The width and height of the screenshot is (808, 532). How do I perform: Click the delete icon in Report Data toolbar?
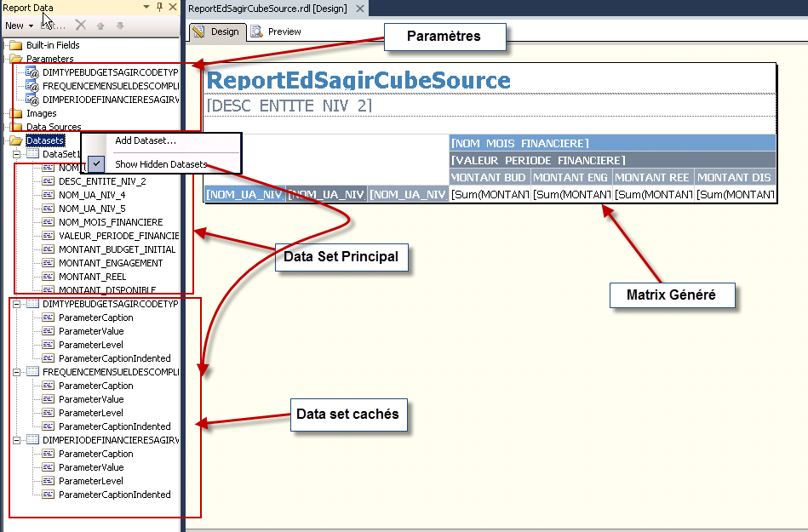[x=82, y=26]
